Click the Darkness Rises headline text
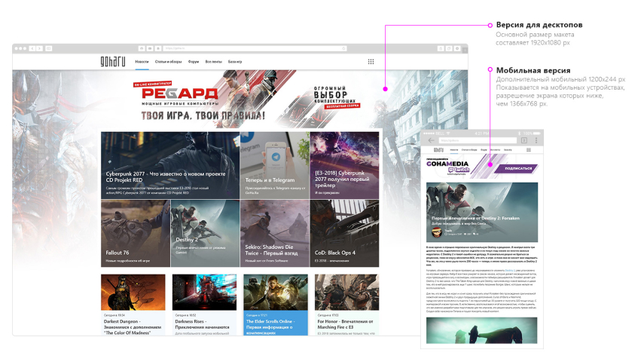Screen dimensions: 644x362 pyautogui.click(x=202, y=324)
